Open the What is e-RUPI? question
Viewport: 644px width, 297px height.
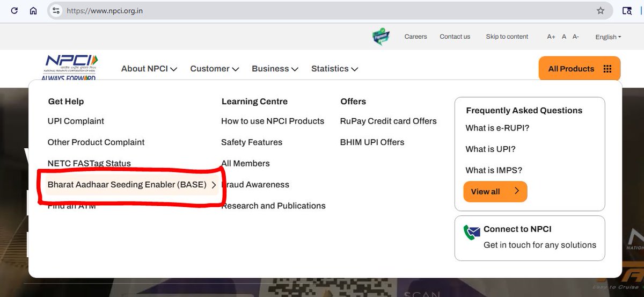[x=497, y=128]
